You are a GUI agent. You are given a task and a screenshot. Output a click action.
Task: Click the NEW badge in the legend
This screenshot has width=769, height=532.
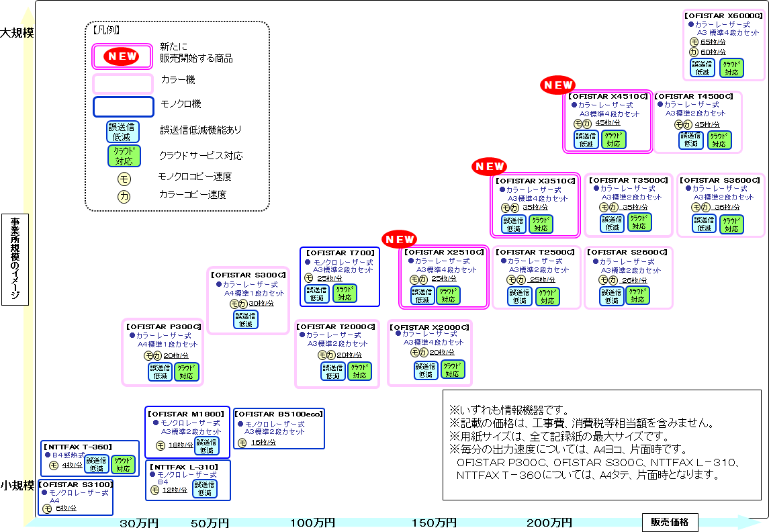coord(121,56)
